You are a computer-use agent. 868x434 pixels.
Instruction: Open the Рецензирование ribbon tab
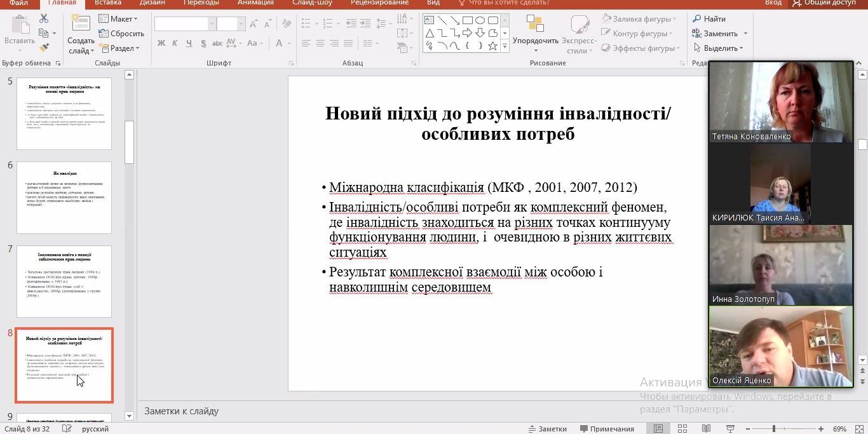379,3
